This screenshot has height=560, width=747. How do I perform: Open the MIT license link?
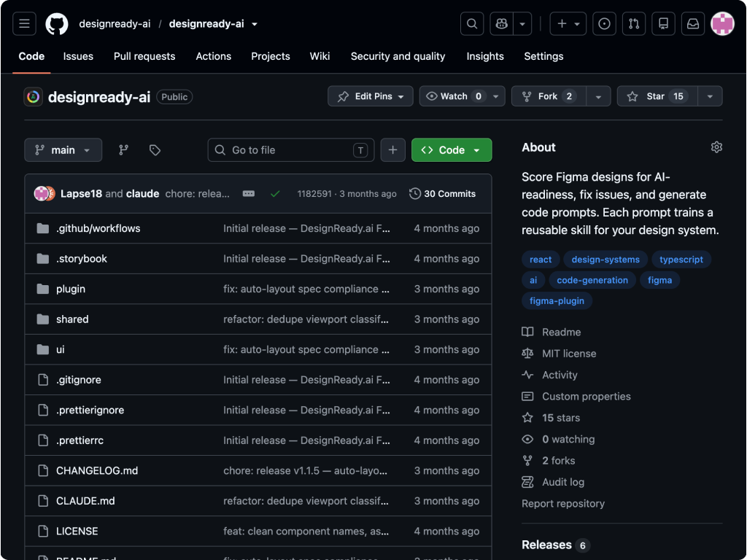(x=569, y=354)
